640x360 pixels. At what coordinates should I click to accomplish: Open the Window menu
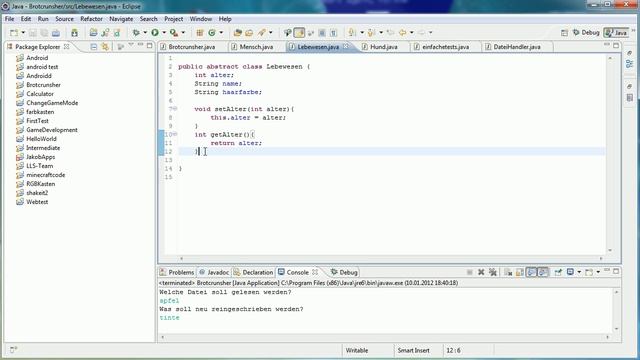click(x=201, y=19)
